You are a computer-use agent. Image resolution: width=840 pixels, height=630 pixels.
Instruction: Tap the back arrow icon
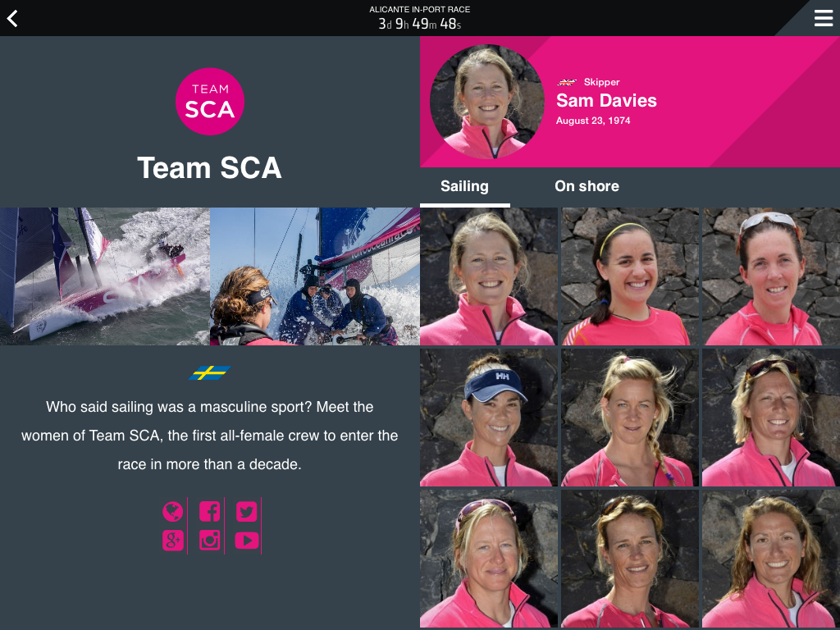point(12,18)
